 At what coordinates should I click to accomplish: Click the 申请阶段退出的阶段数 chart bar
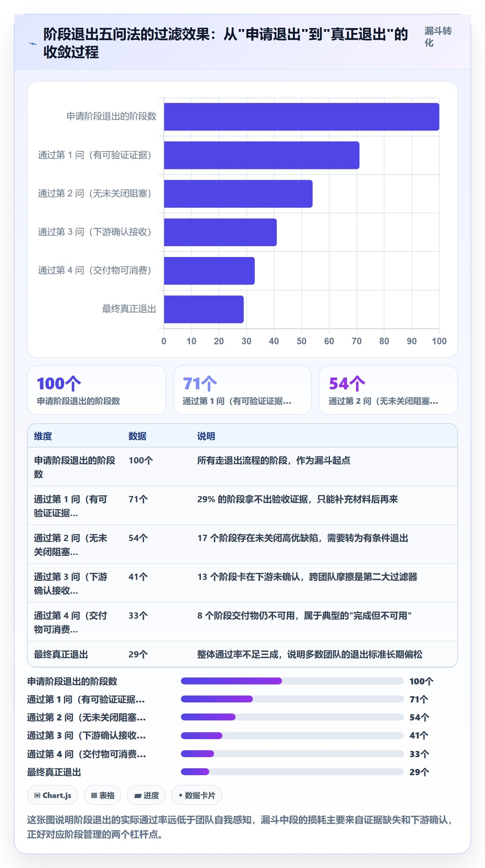(x=301, y=117)
